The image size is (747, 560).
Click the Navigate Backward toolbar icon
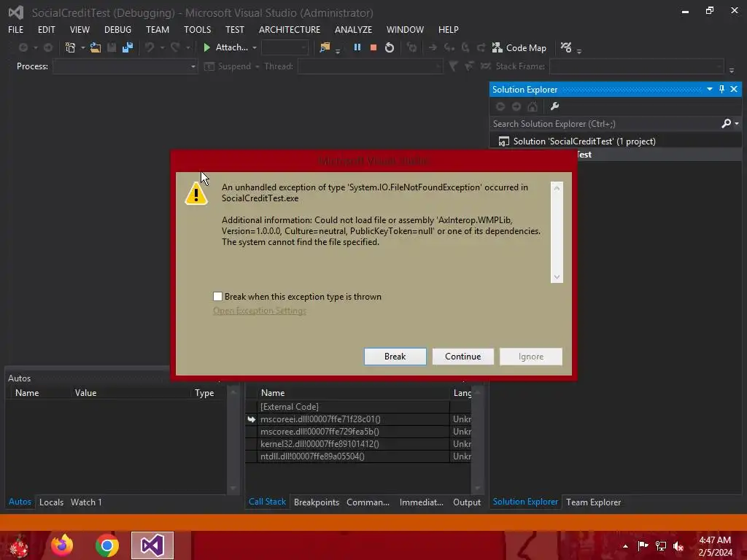[x=23, y=47]
